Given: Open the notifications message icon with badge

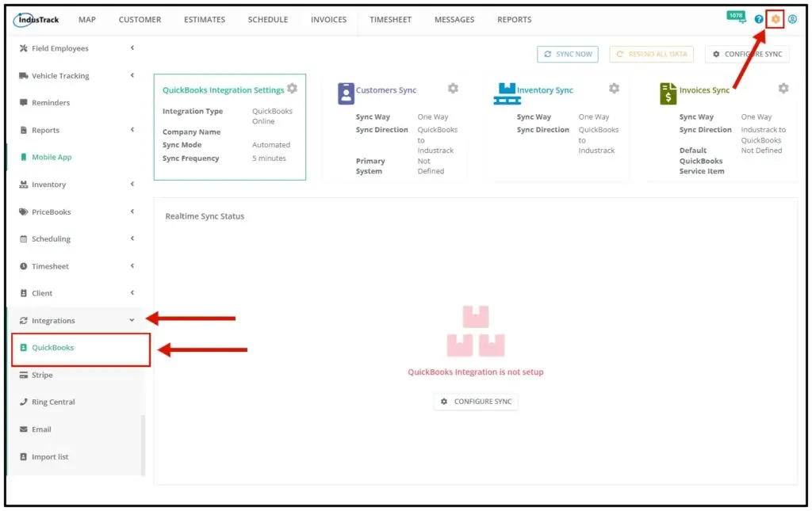Looking at the screenshot, I should tap(736, 17).
